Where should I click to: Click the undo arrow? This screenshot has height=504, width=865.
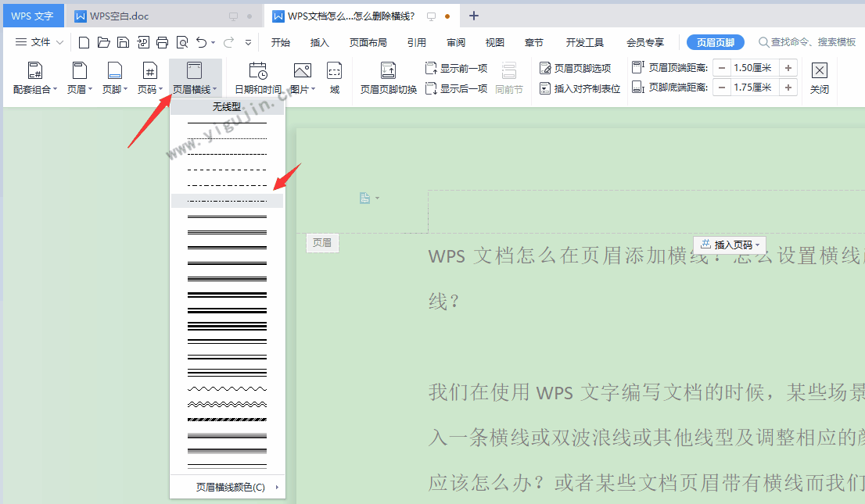(201, 42)
